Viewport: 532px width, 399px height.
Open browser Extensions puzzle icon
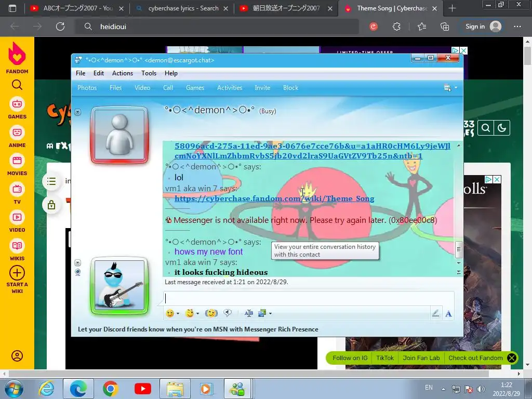(396, 26)
